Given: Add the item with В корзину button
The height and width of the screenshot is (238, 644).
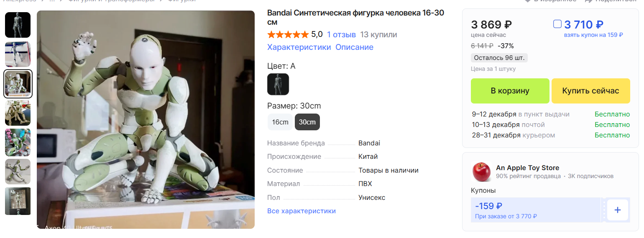Looking at the screenshot, I should coord(510,91).
